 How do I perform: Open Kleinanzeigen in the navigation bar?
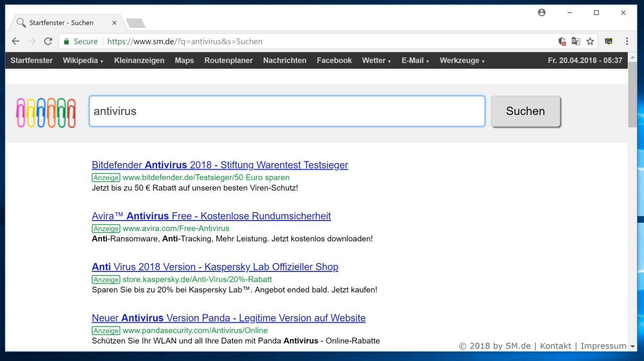[139, 60]
